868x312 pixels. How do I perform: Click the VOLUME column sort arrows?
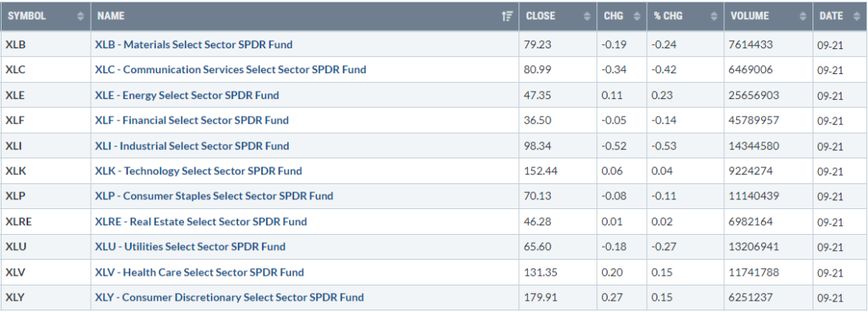coord(803,17)
